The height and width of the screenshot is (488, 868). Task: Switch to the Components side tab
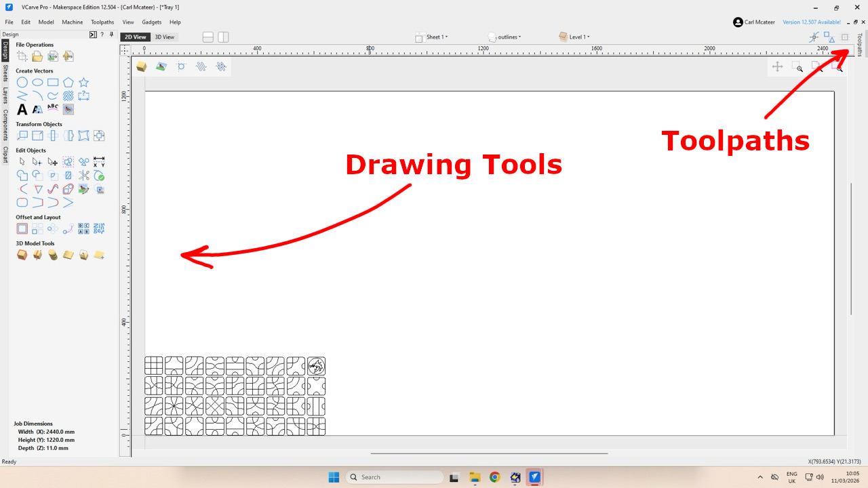[x=5, y=125]
